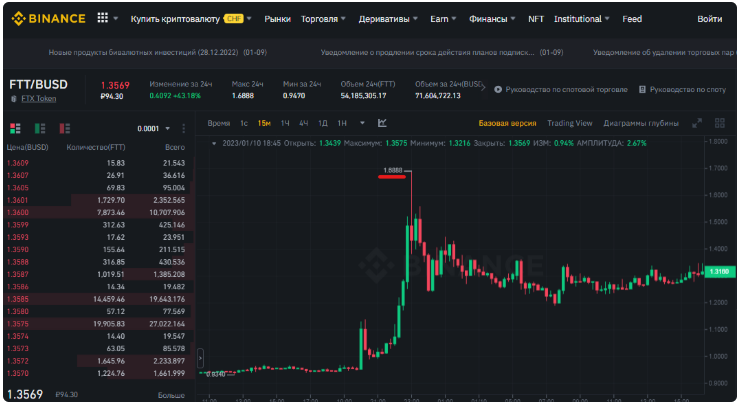Collapse candle OHLC info arrow
The width and height of the screenshot is (737, 404).
click(214, 143)
